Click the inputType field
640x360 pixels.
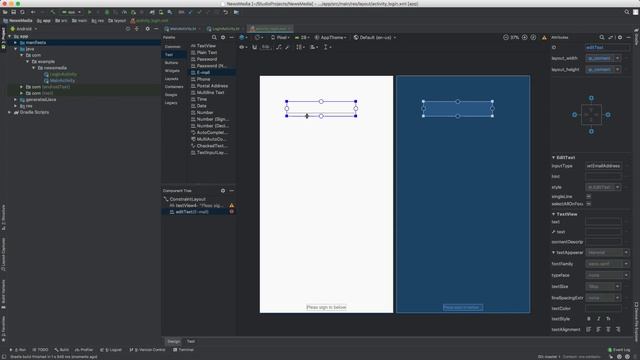tap(603, 166)
